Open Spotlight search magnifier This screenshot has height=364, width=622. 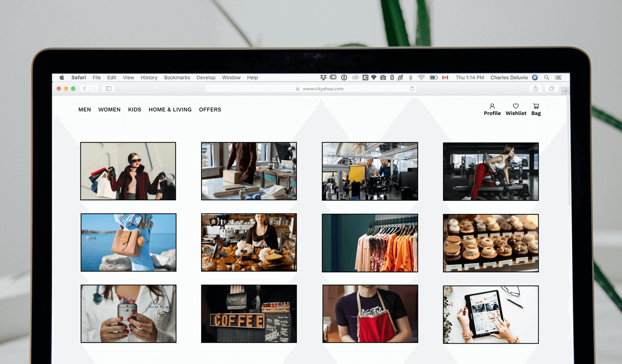(547, 78)
